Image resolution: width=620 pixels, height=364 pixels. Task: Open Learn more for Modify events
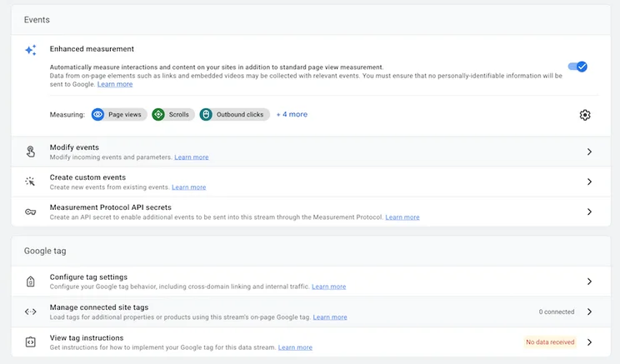point(192,157)
